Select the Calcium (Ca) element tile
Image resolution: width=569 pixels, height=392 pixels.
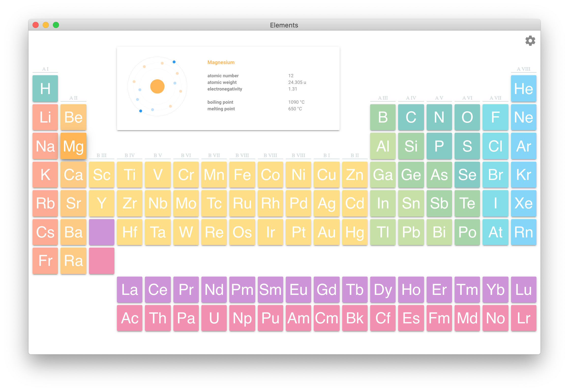(73, 175)
